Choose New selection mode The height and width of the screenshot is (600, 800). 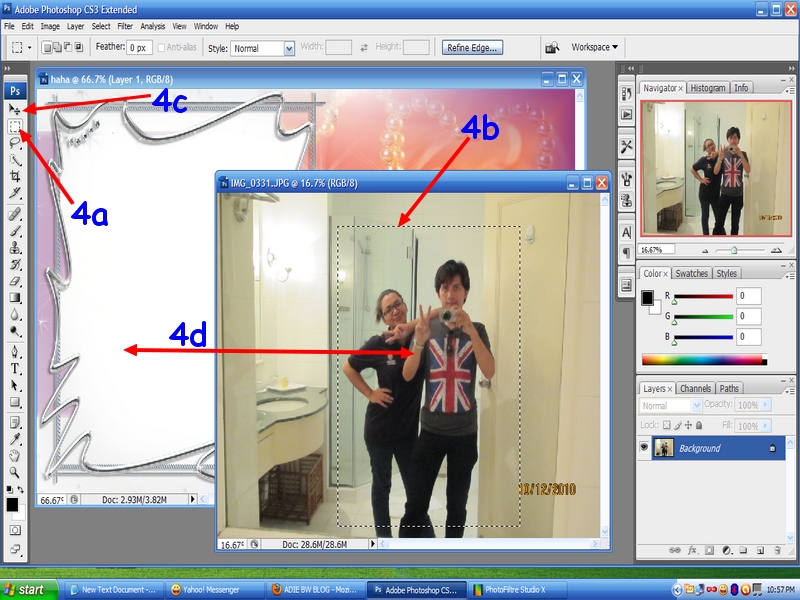point(47,47)
